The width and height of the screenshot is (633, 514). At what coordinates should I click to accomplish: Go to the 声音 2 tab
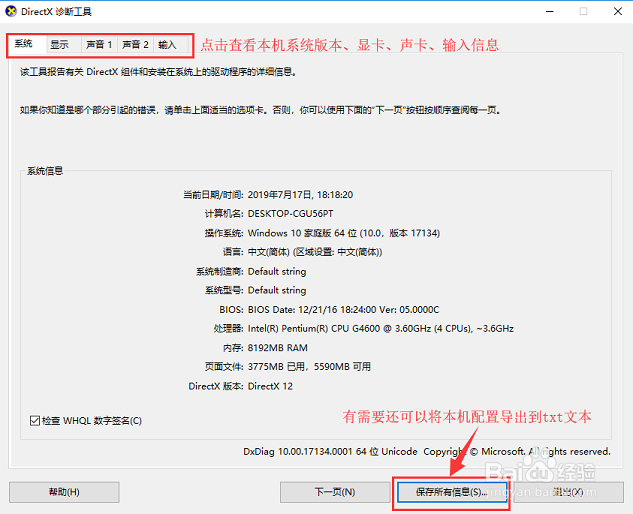pyautogui.click(x=135, y=44)
